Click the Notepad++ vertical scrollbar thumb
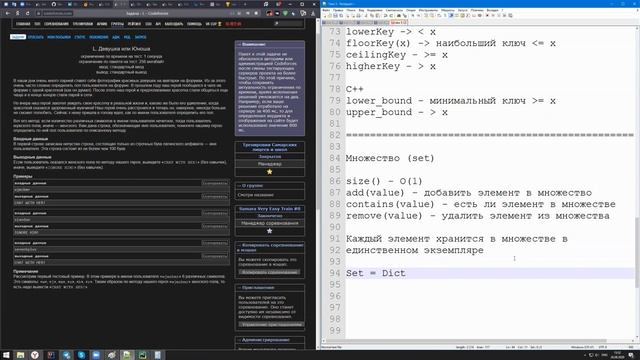The height and width of the screenshot is (360, 640). pyautogui.click(x=637, y=252)
